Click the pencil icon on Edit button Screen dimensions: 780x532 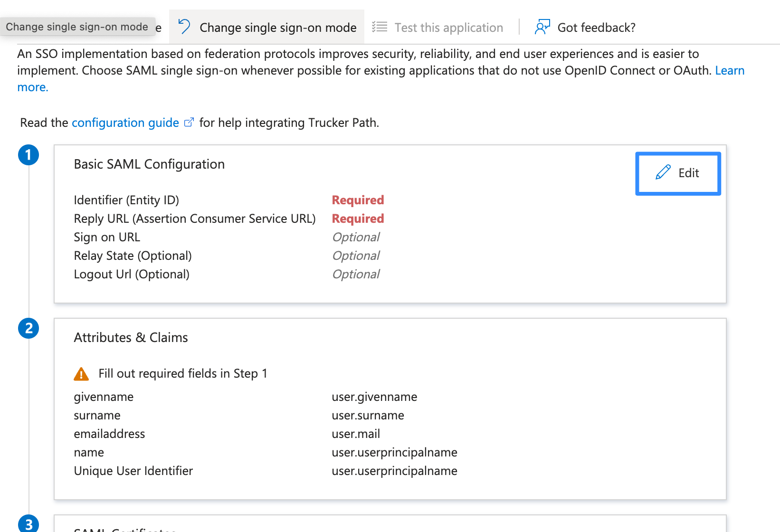663,172
